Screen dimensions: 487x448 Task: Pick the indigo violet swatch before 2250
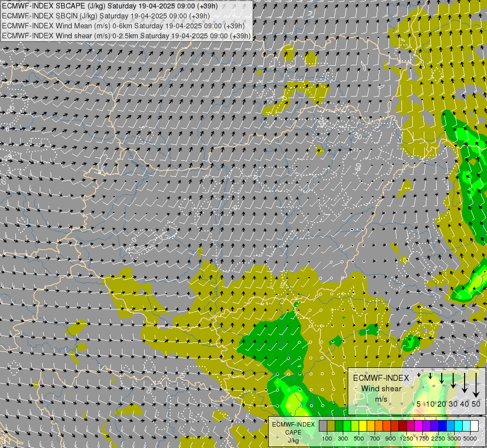point(435,426)
